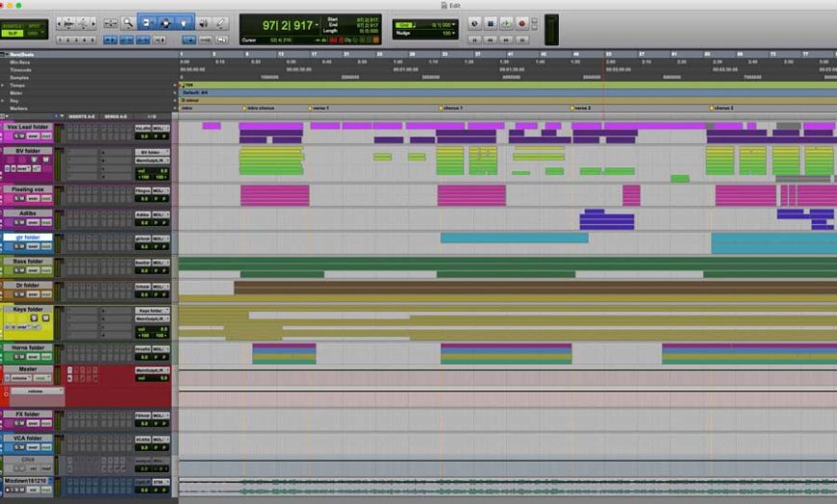Click the chorus 1 marker

(x=450, y=108)
